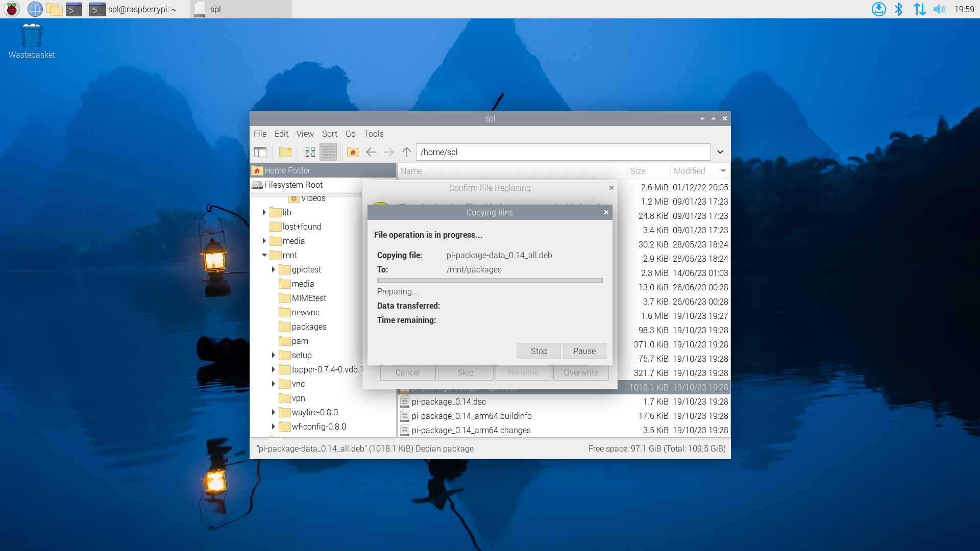Open the Bluetooth tray icon
980x551 pixels.
(x=899, y=9)
